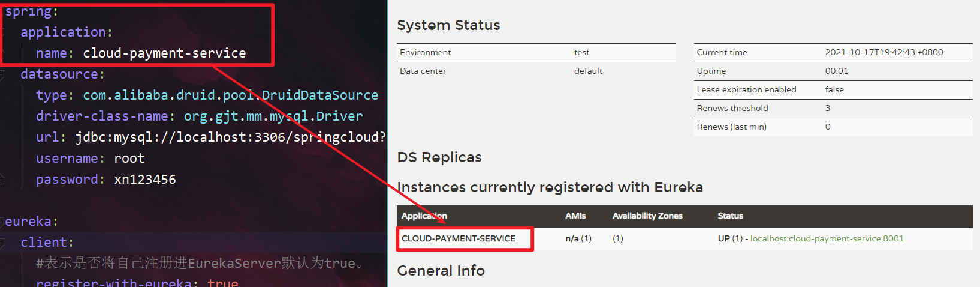
Task: Click the System Status heading
Action: [x=448, y=25]
